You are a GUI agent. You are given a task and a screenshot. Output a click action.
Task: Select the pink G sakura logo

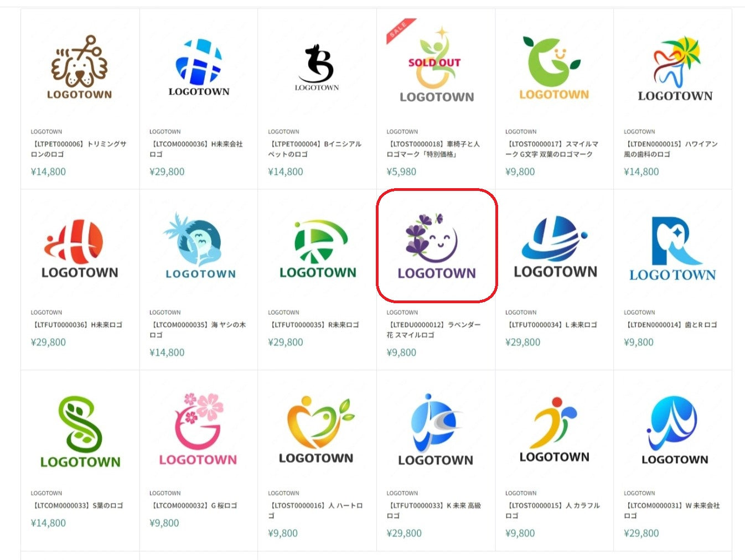[199, 429]
